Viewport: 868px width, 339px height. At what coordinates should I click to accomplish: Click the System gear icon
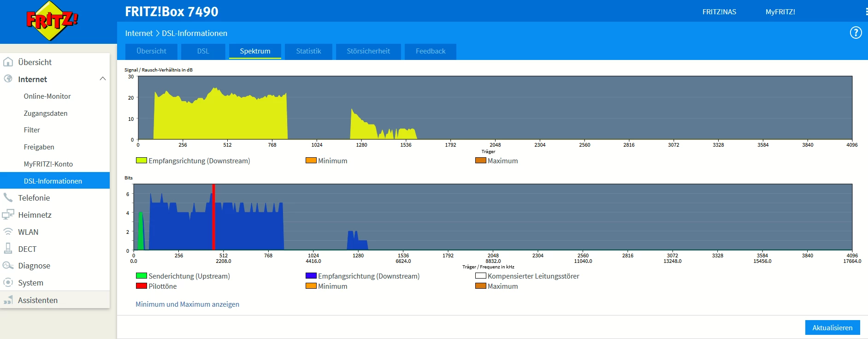tap(8, 282)
